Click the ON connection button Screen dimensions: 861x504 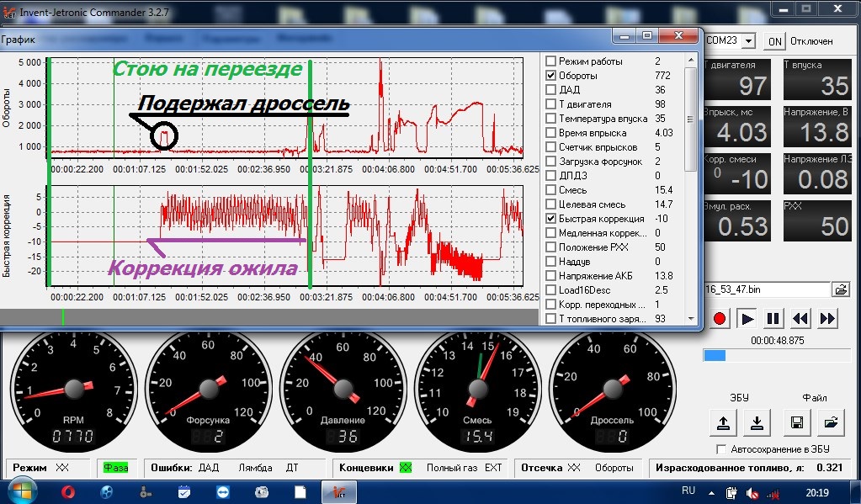(775, 41)
